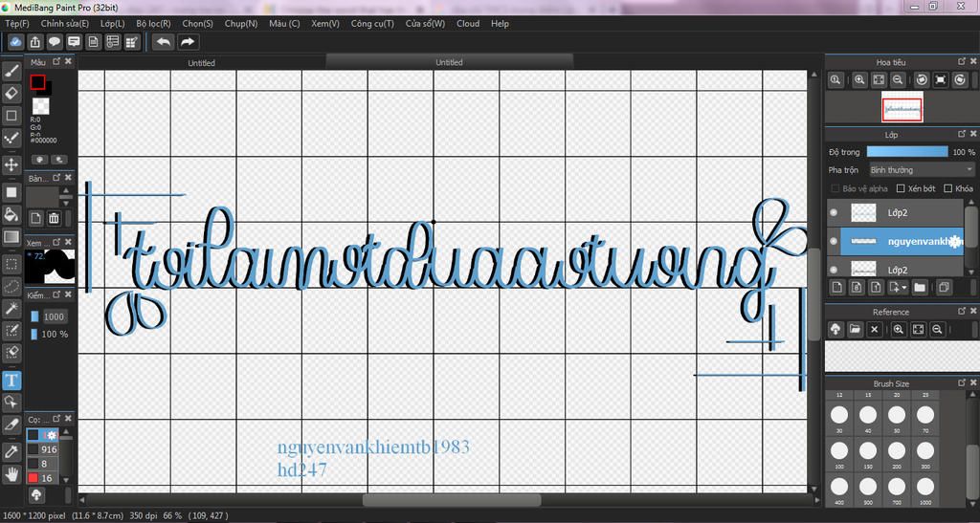The height and width of the screenshot is (523, 980).
Task: Click new layer icon in Lớp panel
Action: coord(837,287)
